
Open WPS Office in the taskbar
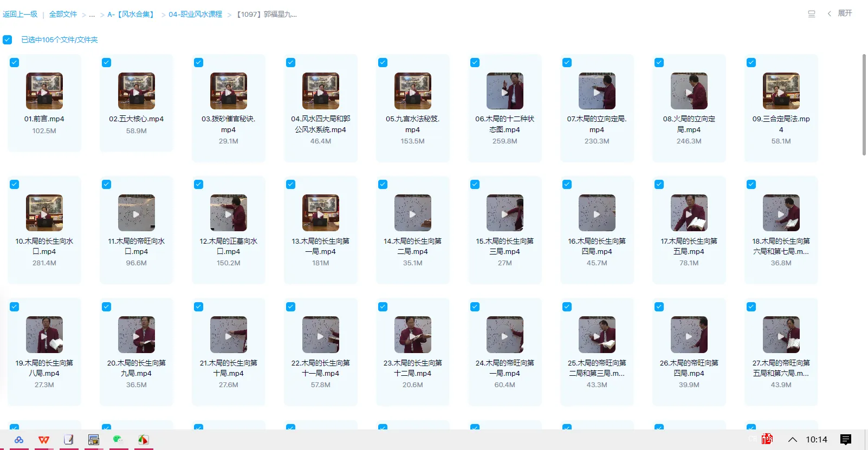(x=44, y=440)
